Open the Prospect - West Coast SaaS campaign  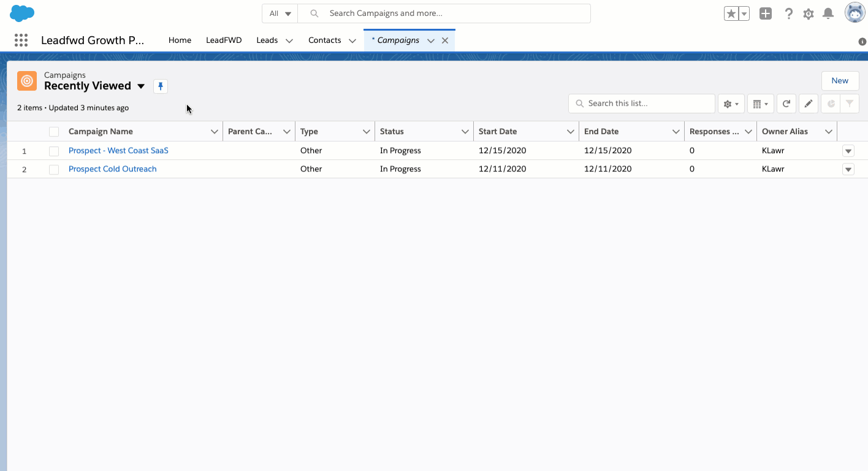(118, 151)
